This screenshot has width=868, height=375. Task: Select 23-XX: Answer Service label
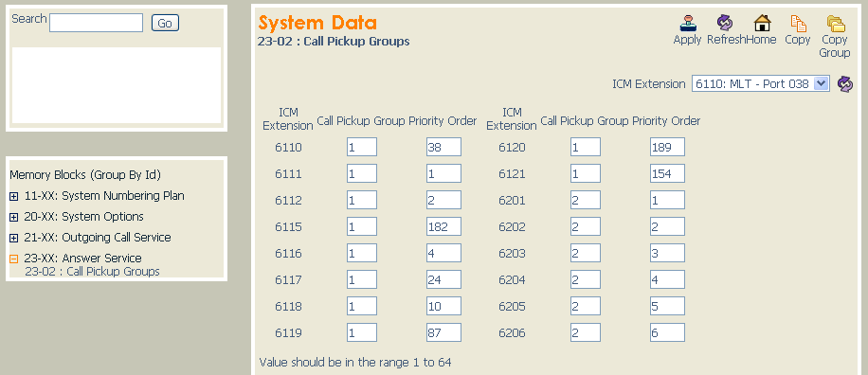pyautogui.click(x=83, y=259)
